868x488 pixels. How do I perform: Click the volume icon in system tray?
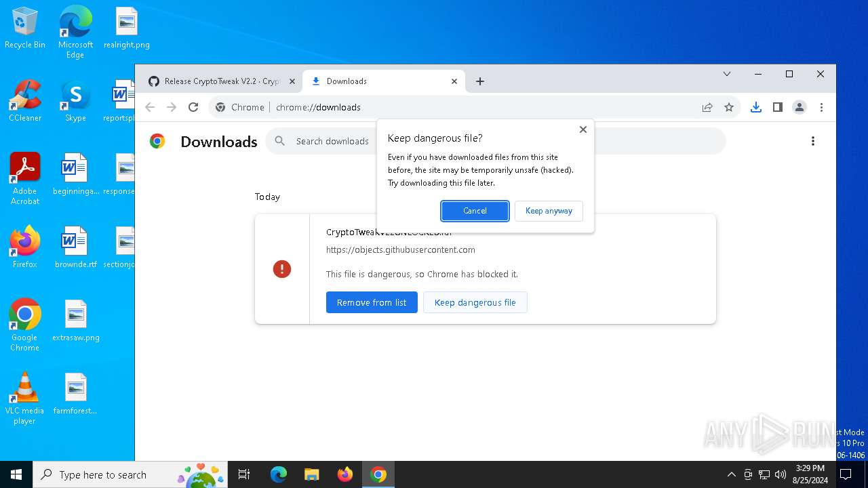[781, 474]
